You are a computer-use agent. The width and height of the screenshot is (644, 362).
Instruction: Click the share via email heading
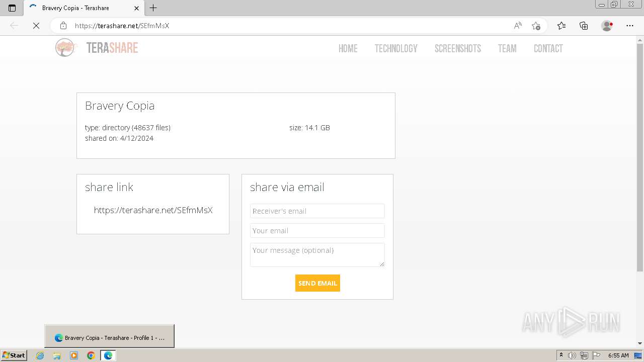[x=287, y=187]
